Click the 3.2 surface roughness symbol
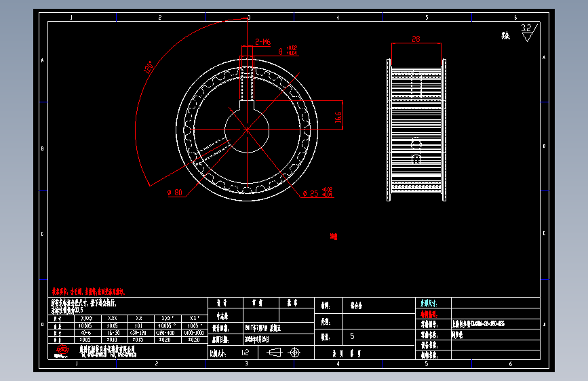This screenshot has width=588, height=381. [529, 33]
